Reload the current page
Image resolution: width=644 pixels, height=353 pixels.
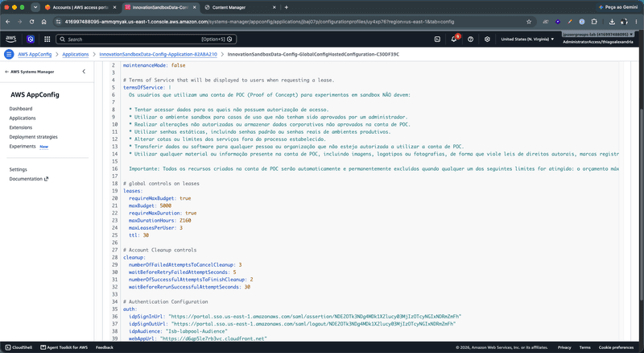point(31,22)
